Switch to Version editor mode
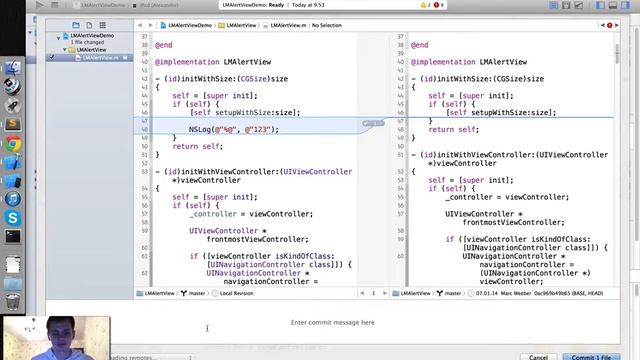Screen dimensions: 640x360 579,5
